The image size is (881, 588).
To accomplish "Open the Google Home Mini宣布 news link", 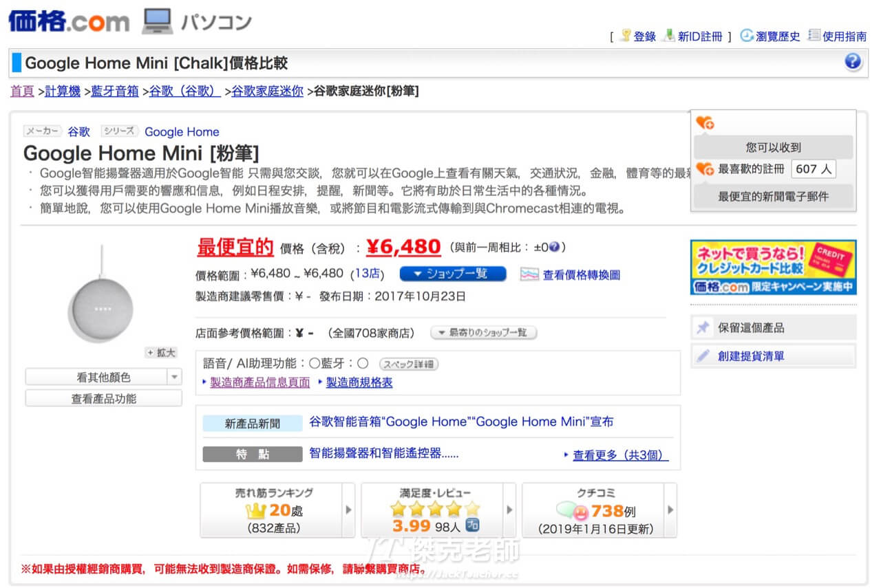I will click(461, 422).
